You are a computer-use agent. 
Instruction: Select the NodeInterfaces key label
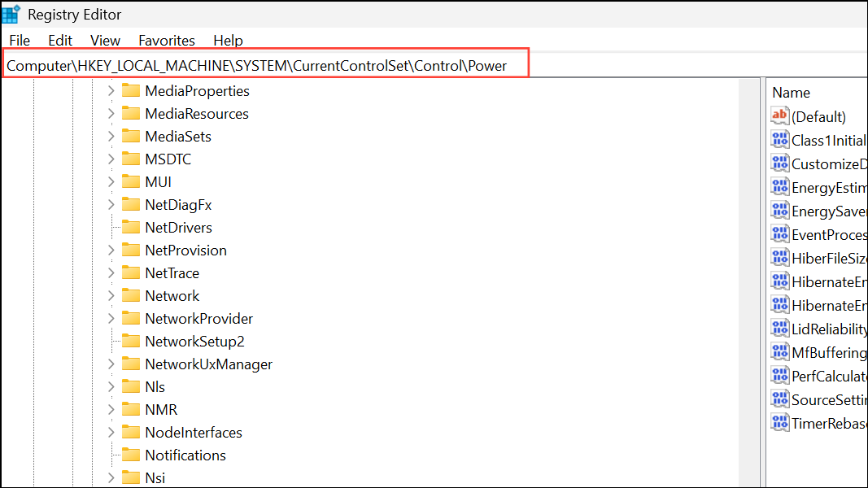pyautogui.click(x=194, y=432)
